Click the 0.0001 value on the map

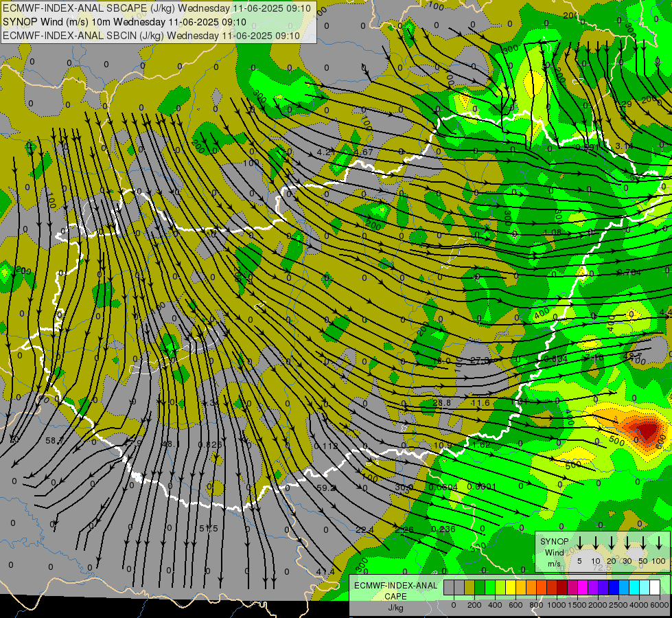(481, 487)
